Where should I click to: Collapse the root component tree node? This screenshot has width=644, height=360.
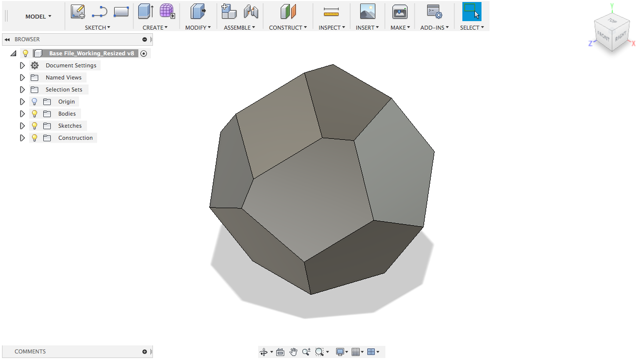click(14, 53)
